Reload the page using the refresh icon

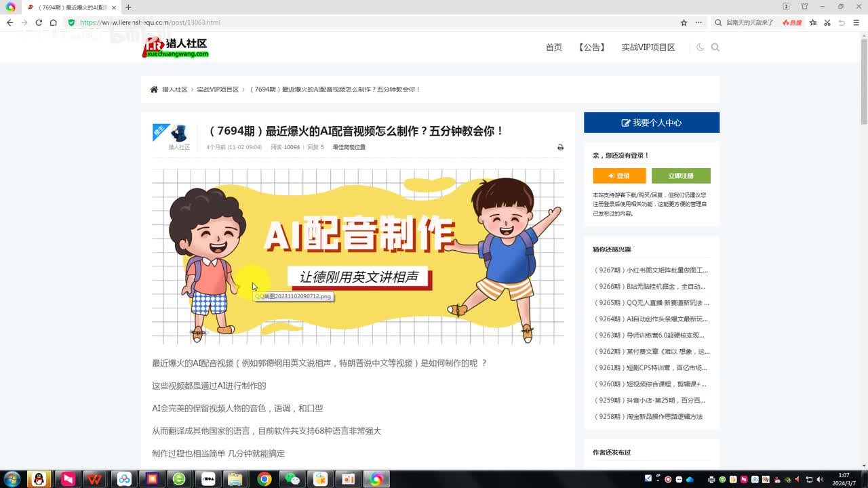(39, 22)
